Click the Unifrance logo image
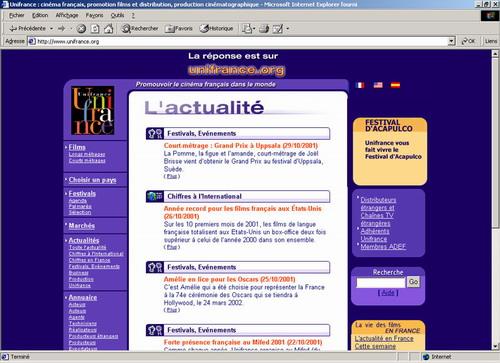This screenshot has width=500, height=363. (93, 110)
